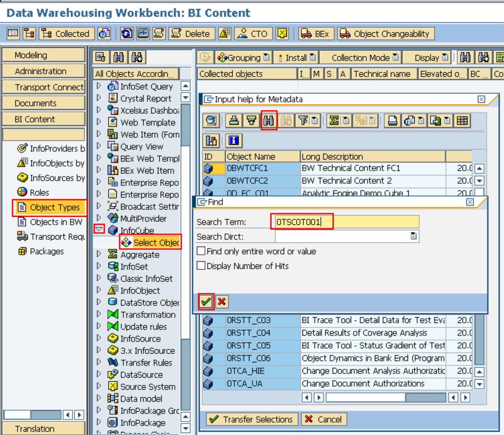Viewport: 504px width, 435px height.
Task: Select the 0RSTT_C04 object name cell
Action: 263,333
